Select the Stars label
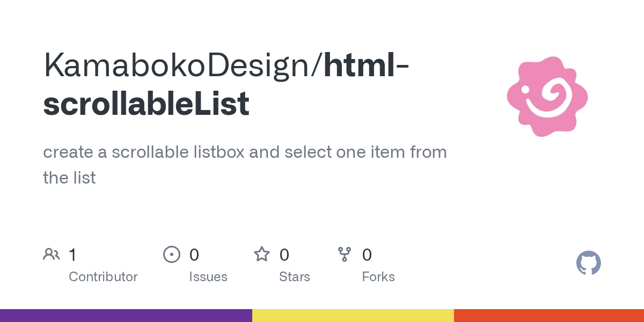The height and width of the screenshot is (322, 644). (x=295, y=277)
